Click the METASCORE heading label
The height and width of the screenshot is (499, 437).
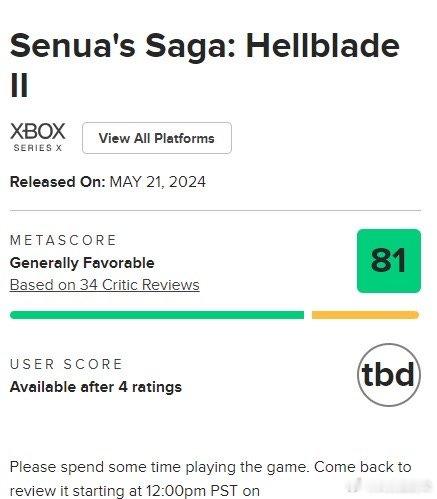(63, 240)
